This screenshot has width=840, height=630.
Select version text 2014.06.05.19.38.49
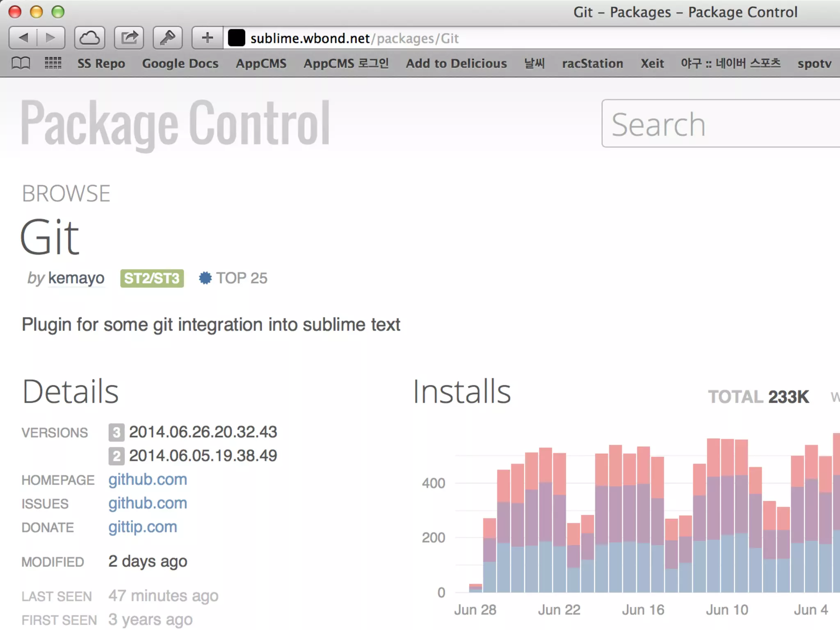click(203, 456)
